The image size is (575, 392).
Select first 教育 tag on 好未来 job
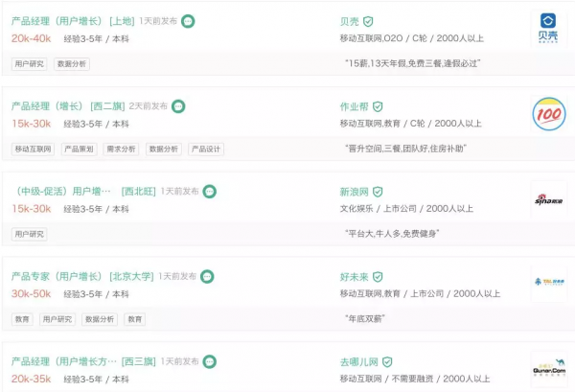pos(22,319)
